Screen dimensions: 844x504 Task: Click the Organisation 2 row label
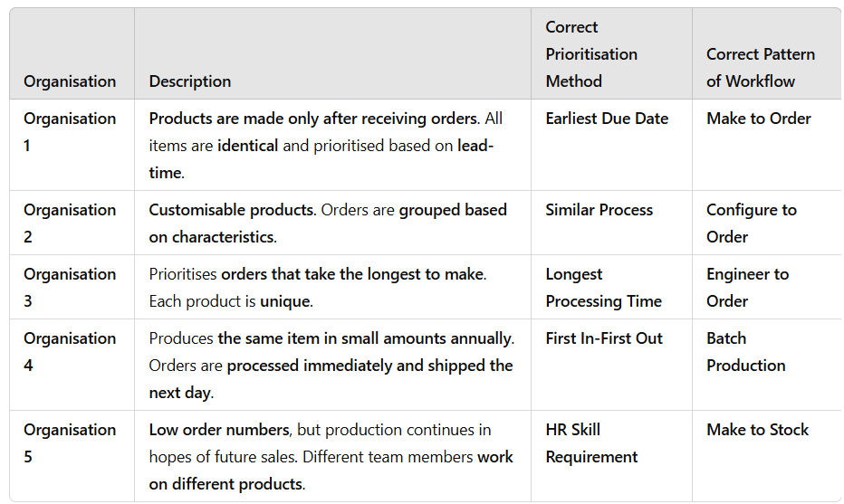(x=70, y=223)
